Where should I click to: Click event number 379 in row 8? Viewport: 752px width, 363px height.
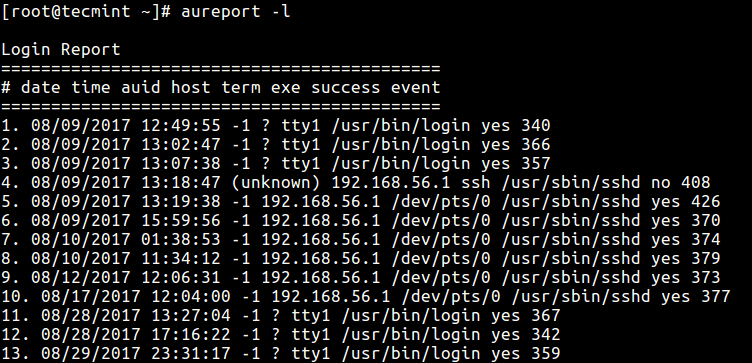point(705,258)
